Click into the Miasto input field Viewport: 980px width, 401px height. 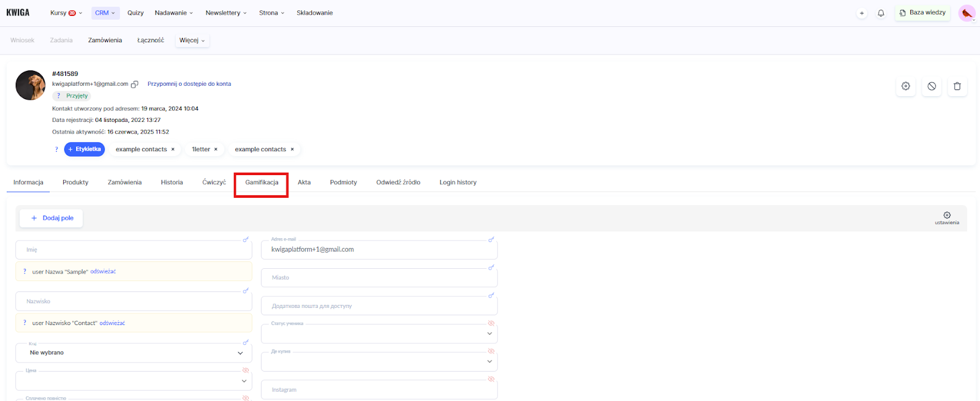coord(379,278)
